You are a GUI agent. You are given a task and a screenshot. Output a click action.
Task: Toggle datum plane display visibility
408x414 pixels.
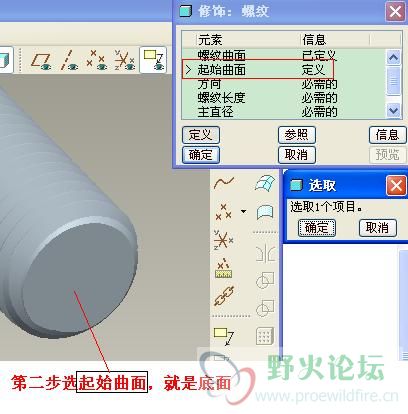[x=42, y=61]
